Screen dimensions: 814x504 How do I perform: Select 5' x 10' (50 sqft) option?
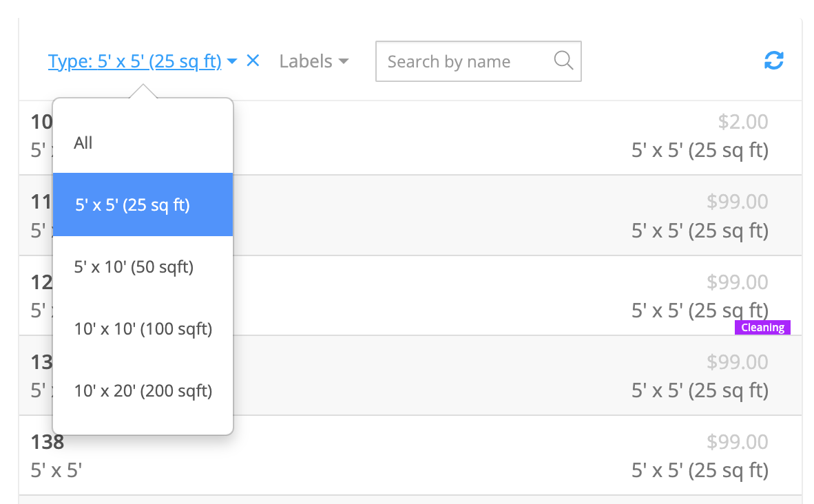tap(134, 266)
